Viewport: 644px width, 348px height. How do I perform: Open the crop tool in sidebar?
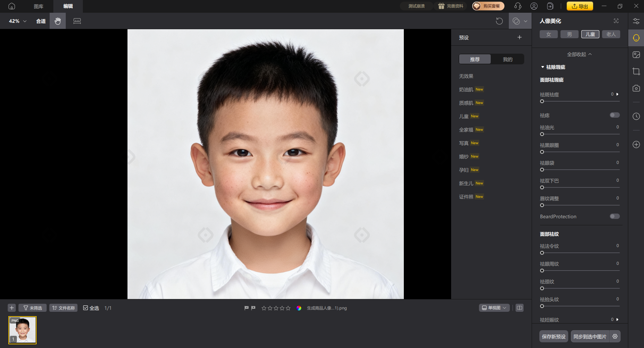pyautogui.click(x=636, y=71)
